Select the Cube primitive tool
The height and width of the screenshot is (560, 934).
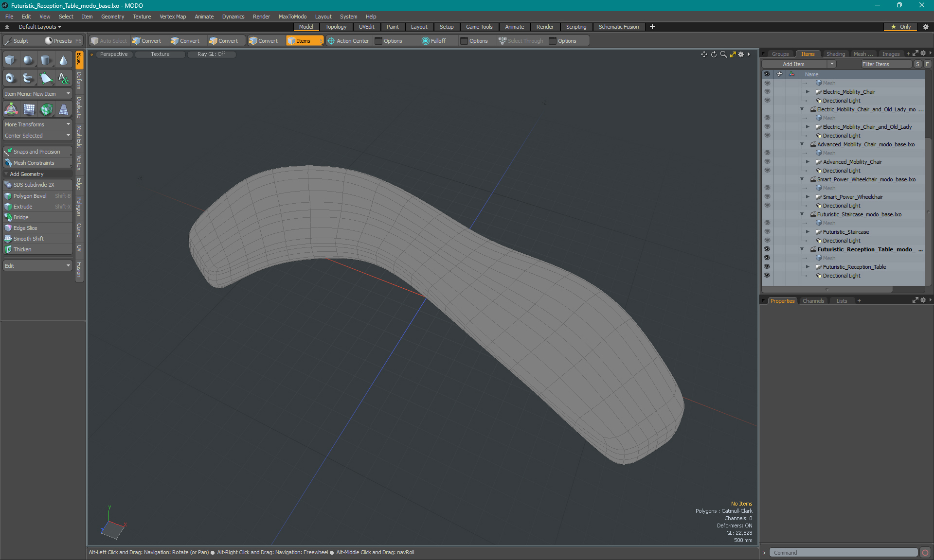10,60
